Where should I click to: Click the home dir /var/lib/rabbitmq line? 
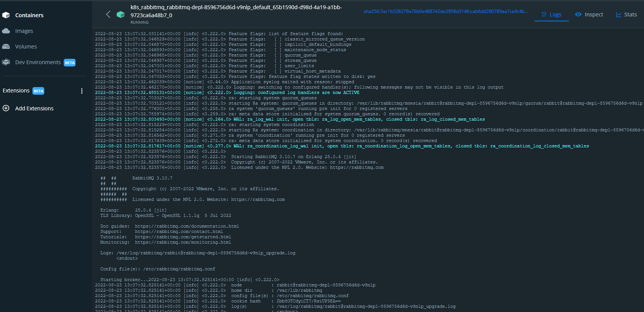[209, 291]
